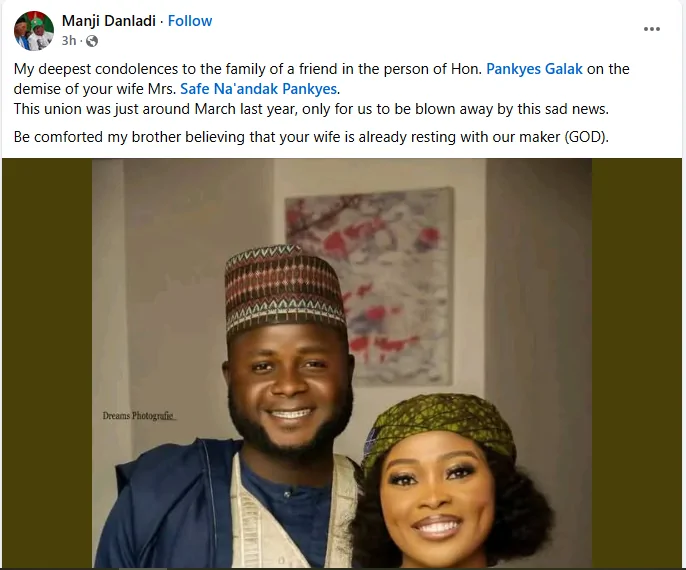Open tagged profile Pankyes Galak
Screen dimensions: 686x570
[x=534, y=69]
